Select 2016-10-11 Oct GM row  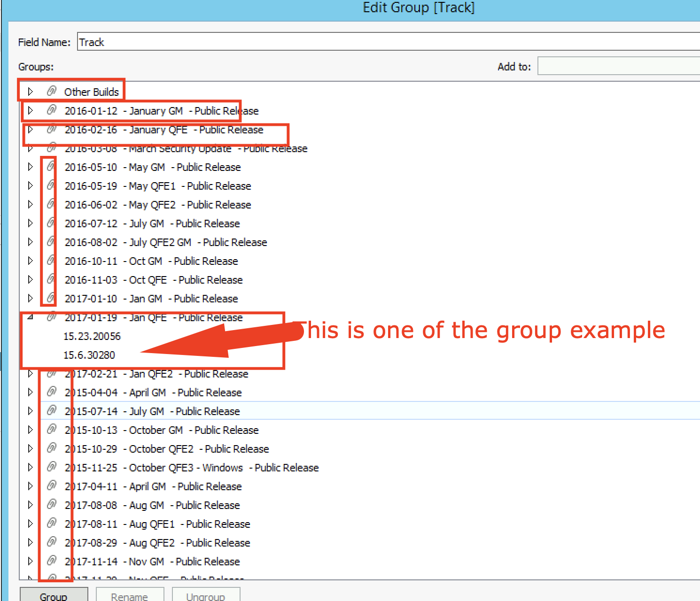151,261
